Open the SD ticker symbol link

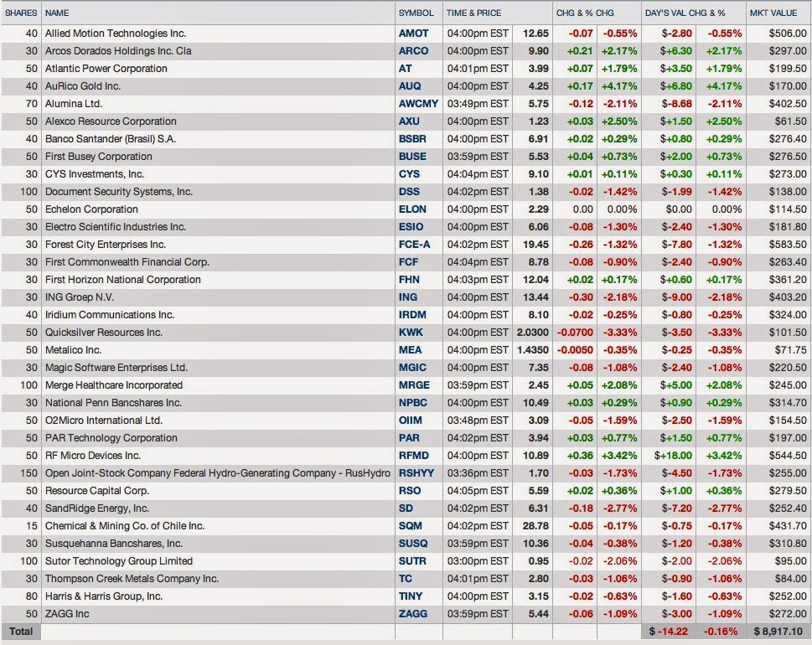[x=406, y=508]
